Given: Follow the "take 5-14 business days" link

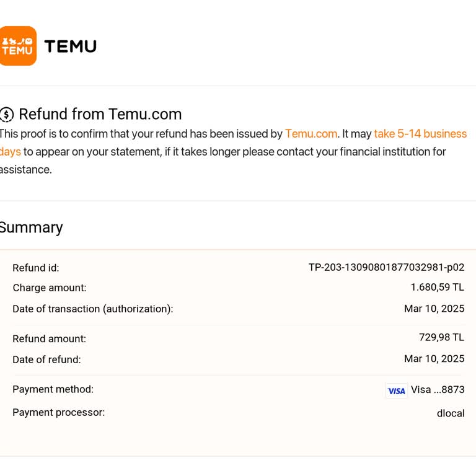Looking at the screenshot, I should (x=420, y=134).
